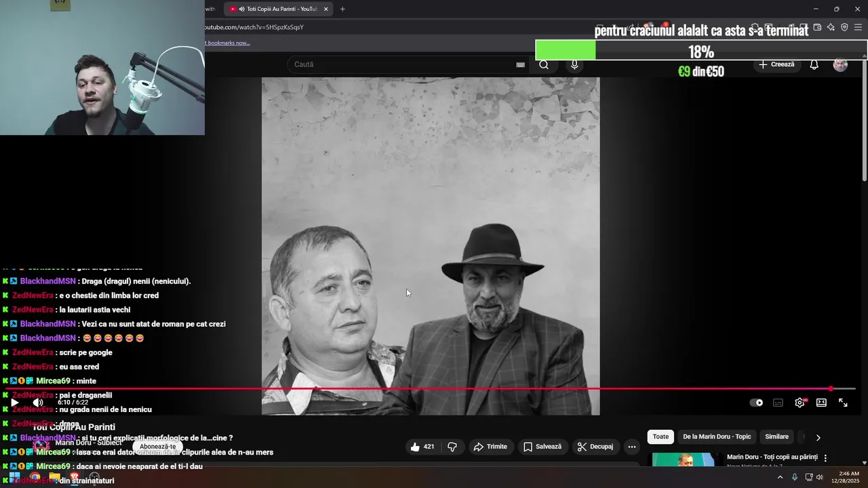
Task: Toggle the autoplay switch in player controls
Action: [756, 403]
